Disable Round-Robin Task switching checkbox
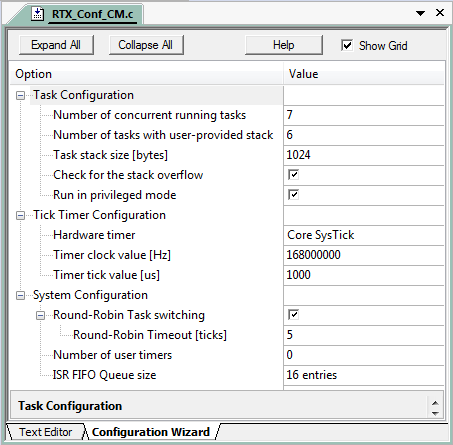453x445 pixels. click(x=293, y=315)
